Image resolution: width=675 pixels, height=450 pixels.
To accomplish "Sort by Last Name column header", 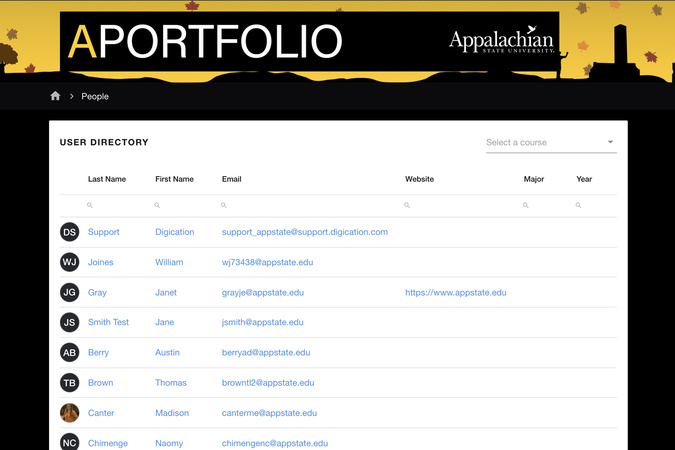I will coord(107,179).
